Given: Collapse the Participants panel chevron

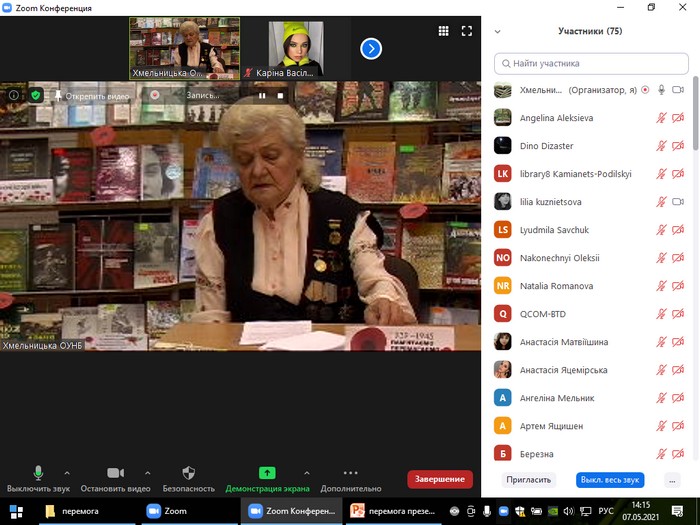Looking at the screenshot, I should coord(498,32).
